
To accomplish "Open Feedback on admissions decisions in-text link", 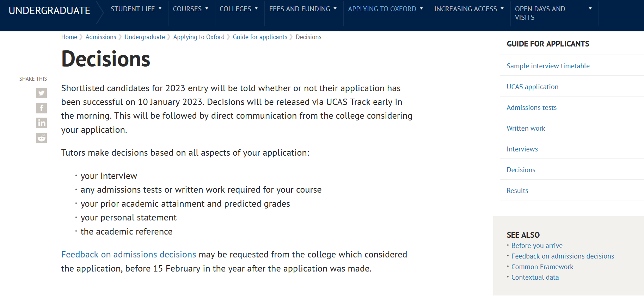I will [x=129, y=255].
